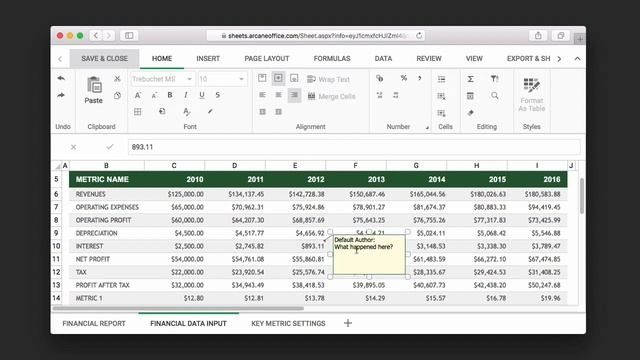Apply comma style number format

420,78
